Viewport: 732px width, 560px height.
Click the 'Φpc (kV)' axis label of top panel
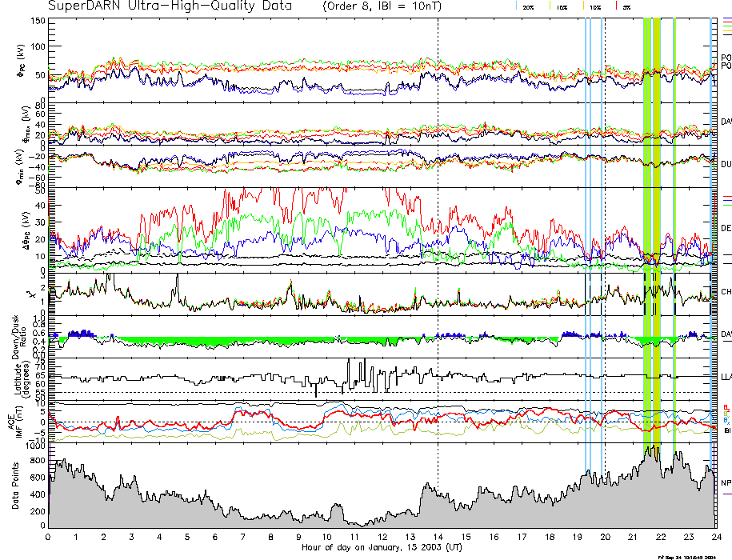pos(22,60)
